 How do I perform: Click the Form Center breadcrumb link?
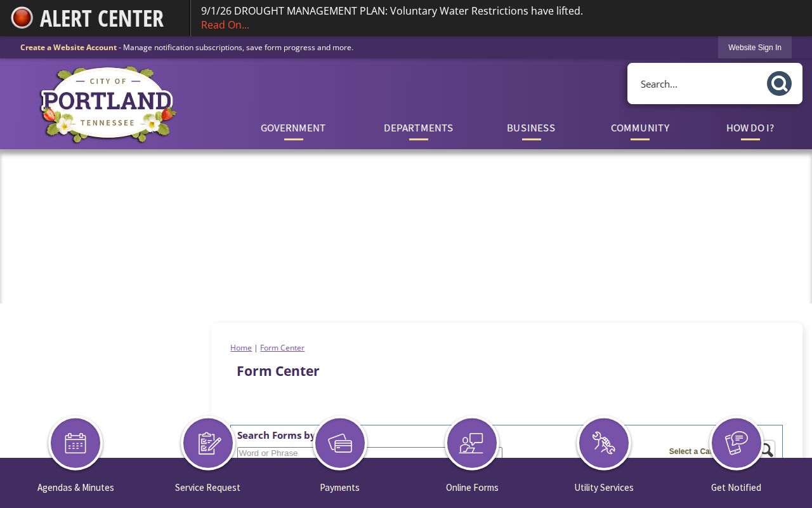click(x=282, y=348)
